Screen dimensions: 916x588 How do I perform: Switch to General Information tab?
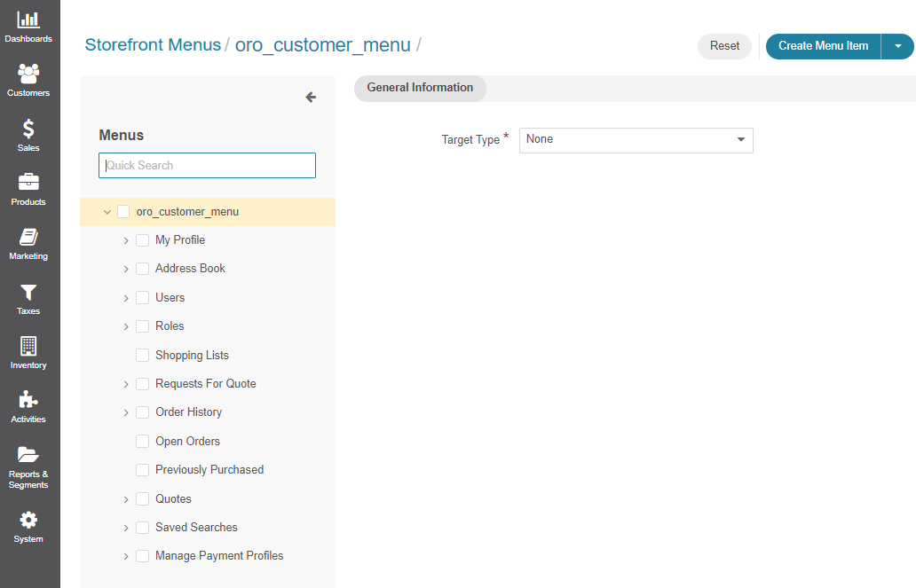coord(420,88)
